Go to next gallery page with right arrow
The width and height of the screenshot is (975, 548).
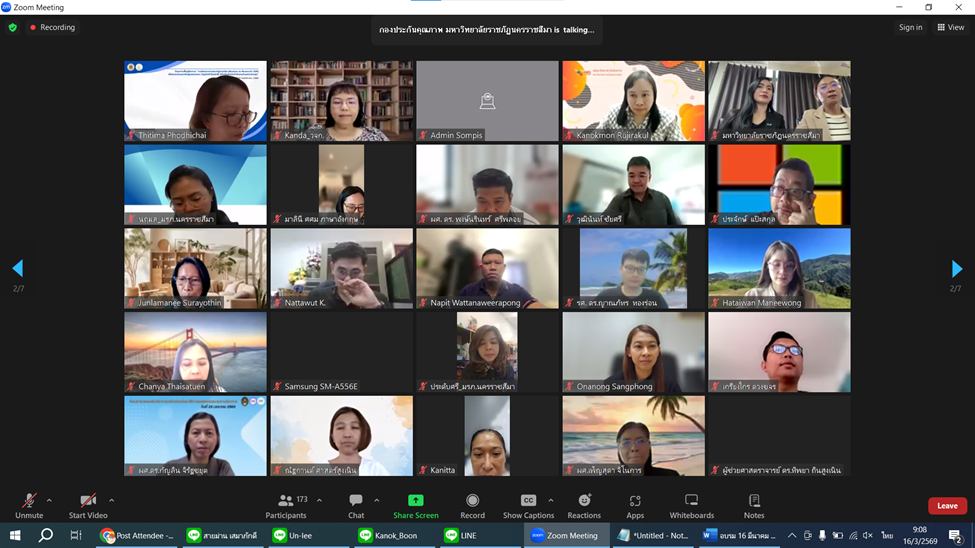[x=957, y=269]
